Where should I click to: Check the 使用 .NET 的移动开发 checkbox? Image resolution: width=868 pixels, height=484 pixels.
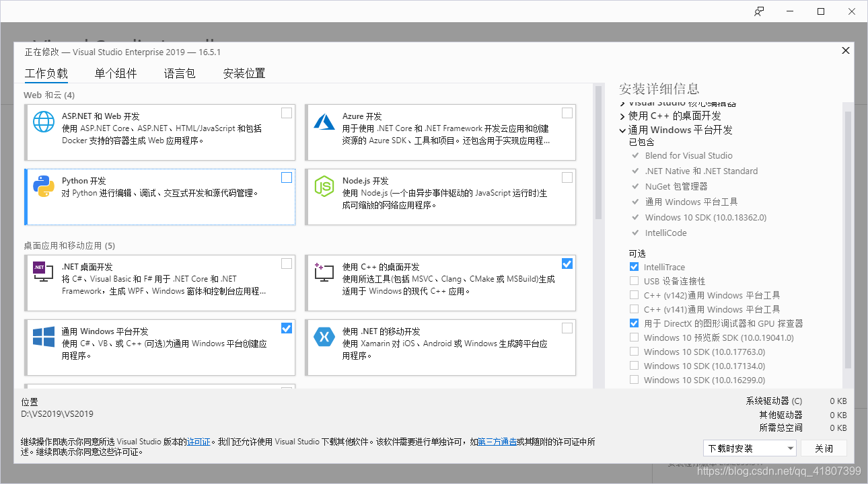pos(567,328)
